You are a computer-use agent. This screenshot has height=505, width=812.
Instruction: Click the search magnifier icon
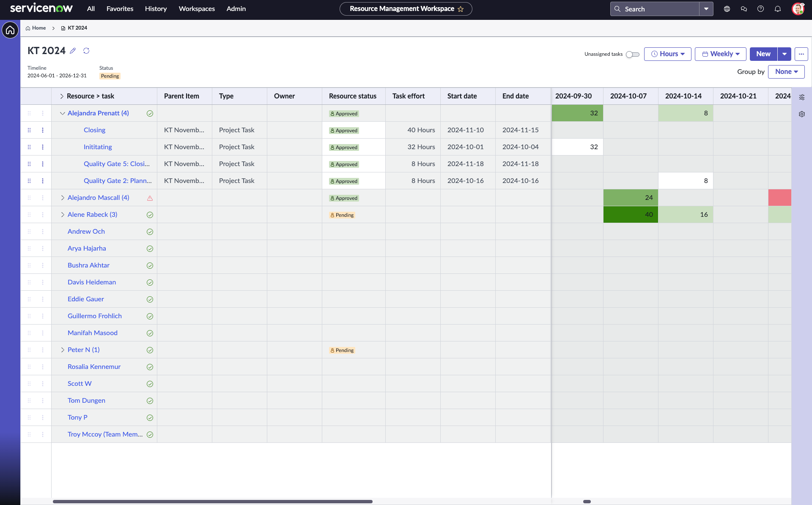pyautogui.click(x=617, y=9)
